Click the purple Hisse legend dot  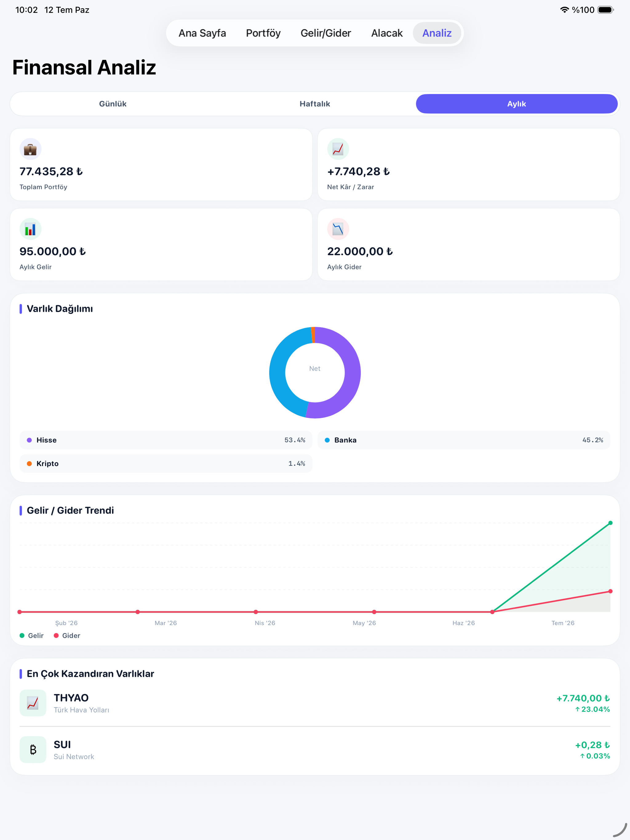coord(29,440)
